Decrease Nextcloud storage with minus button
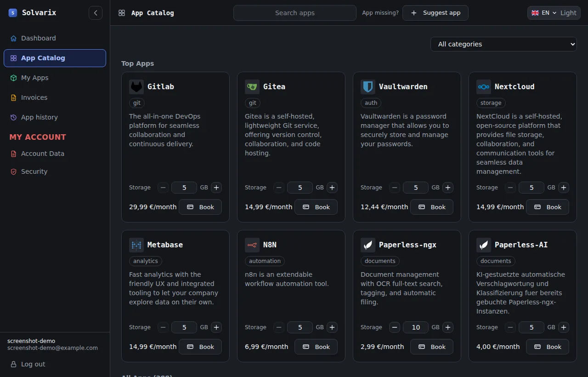This screenshot has height=377, width=588. 510,188
